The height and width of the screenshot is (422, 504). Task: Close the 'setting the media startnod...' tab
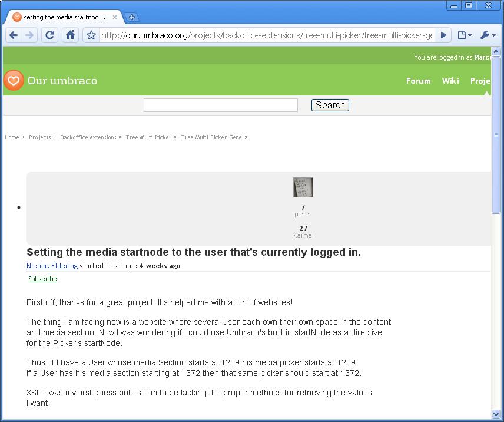tap(115, 17)
